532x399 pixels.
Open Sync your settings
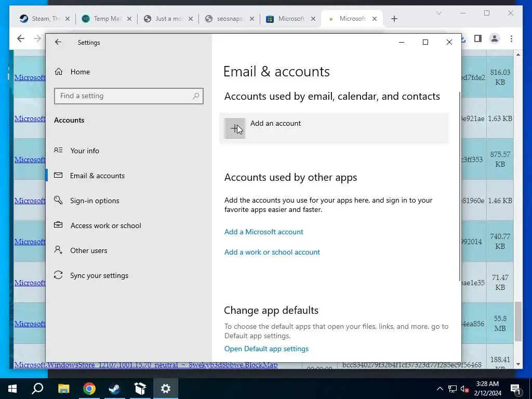(90, 275)
